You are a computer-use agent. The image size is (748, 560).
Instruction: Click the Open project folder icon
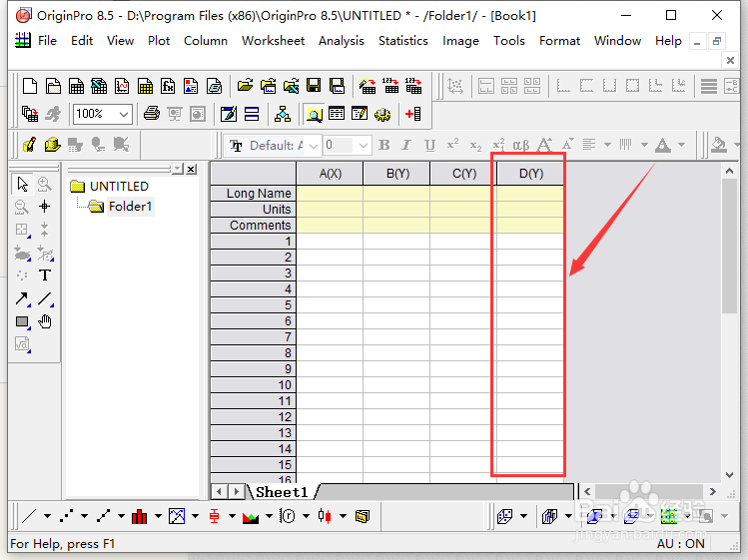tap(245, 86)
